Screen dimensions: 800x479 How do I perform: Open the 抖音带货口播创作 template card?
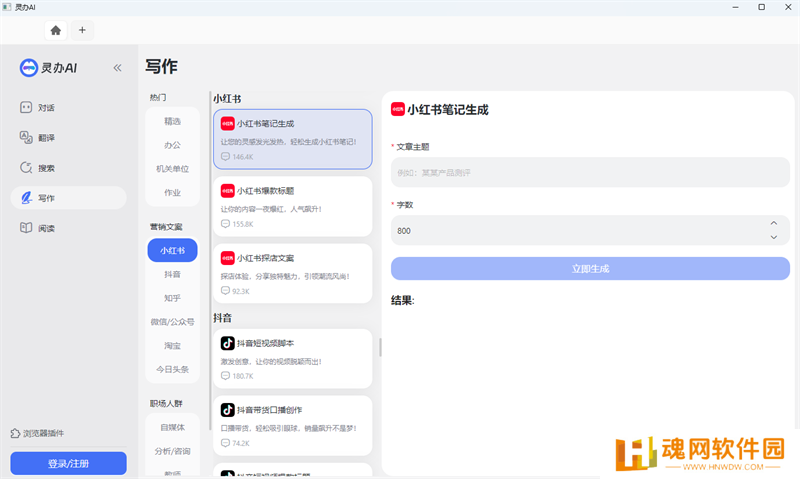pos(293,425)
